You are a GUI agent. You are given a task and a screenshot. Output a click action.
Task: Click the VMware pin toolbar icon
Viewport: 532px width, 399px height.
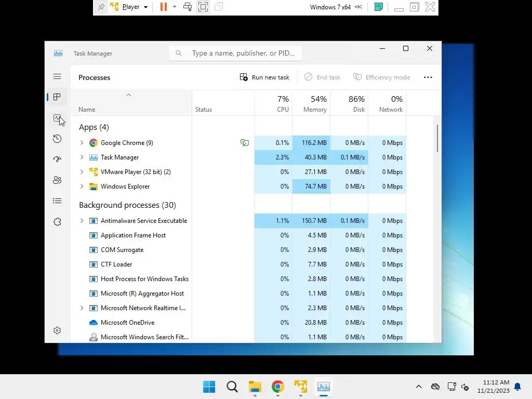click(101, 7)
